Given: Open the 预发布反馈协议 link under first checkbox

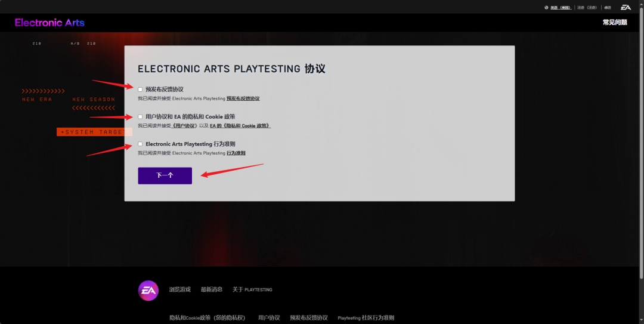Looking at the screenshot, I should [243, 98].
